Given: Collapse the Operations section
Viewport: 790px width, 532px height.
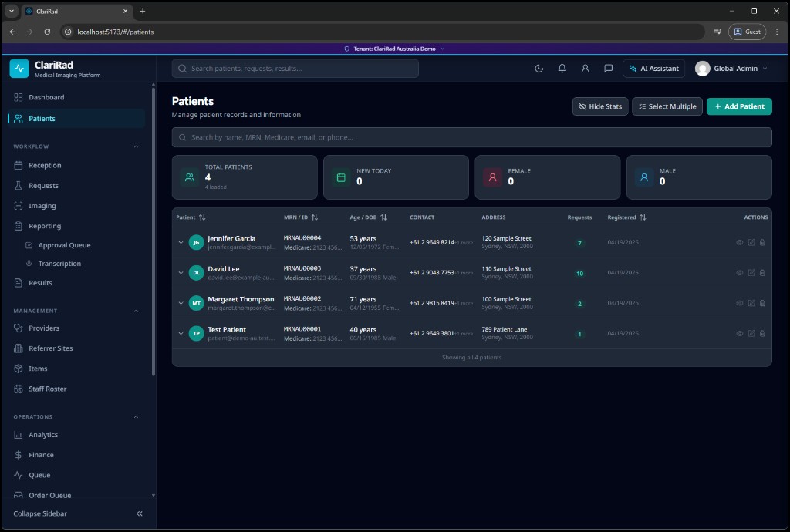Looking at the screenshot, I should click(x=136, y=417).
